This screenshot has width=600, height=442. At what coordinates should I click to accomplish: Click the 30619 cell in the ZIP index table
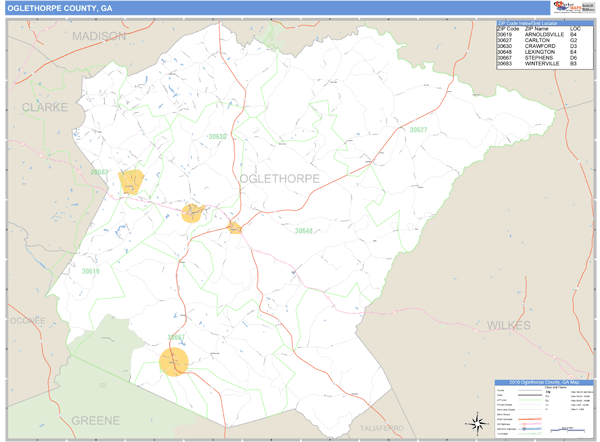coord(504,34)
